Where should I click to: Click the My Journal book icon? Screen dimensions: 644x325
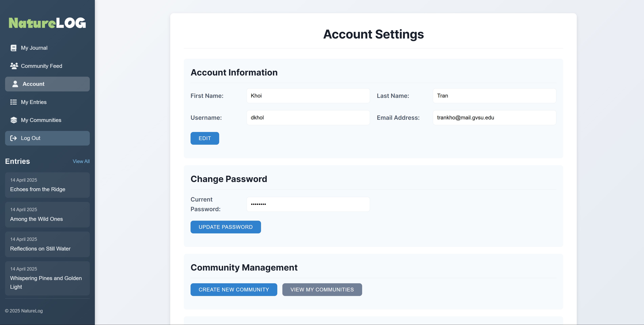tap(14, 48)
